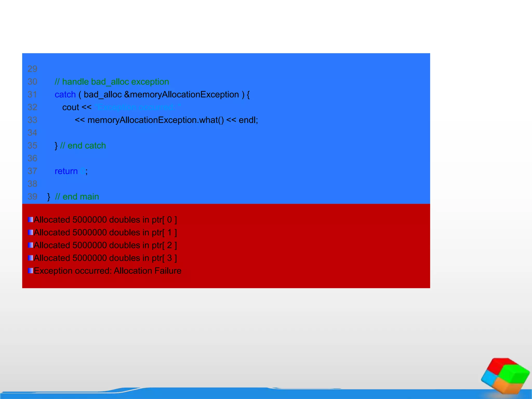The image size is (532, 399).
Task: Click output line 'Allocated 5000000 doubles in ptr[ 3 ]'
Action: (x=105, y=258)
